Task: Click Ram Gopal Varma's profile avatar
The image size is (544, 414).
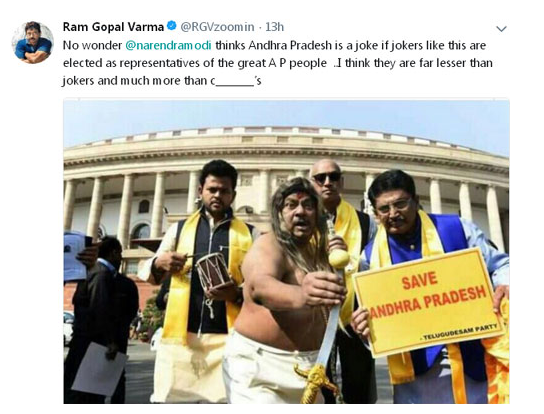Action: click(x=33, y=42)
